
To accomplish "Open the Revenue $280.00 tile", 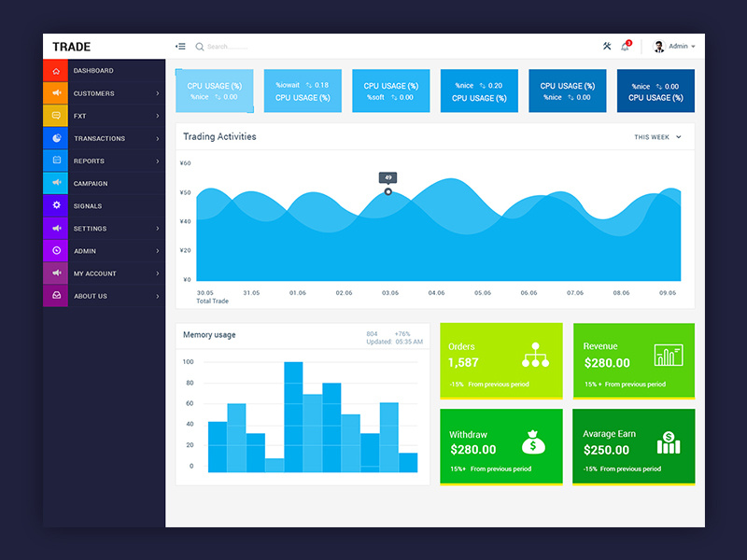I will point(633,359).
